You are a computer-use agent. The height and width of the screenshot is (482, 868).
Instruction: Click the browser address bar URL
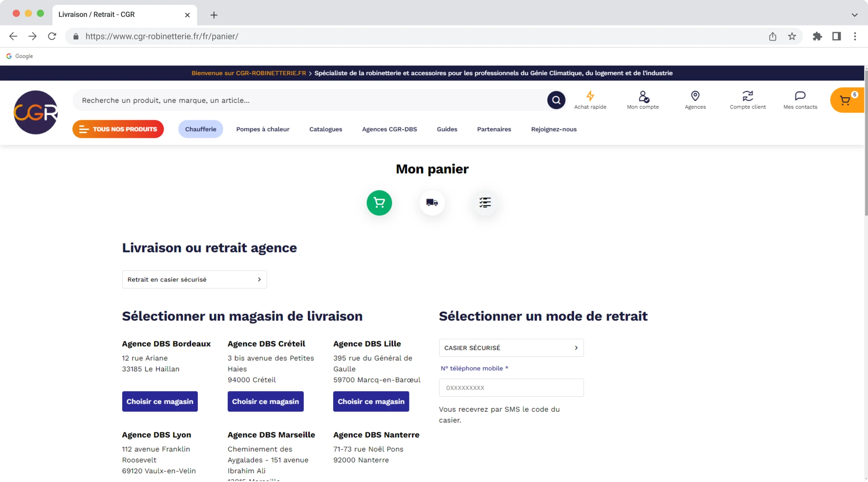click(162, 37)
